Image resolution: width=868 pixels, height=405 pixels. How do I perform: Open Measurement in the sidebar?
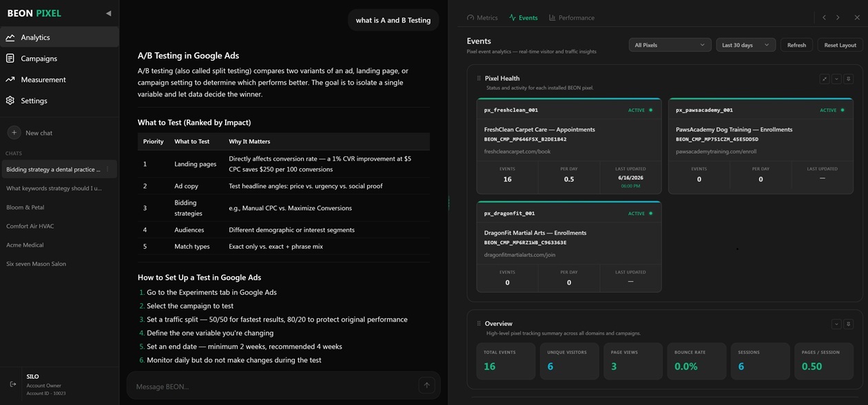[59, 79]
